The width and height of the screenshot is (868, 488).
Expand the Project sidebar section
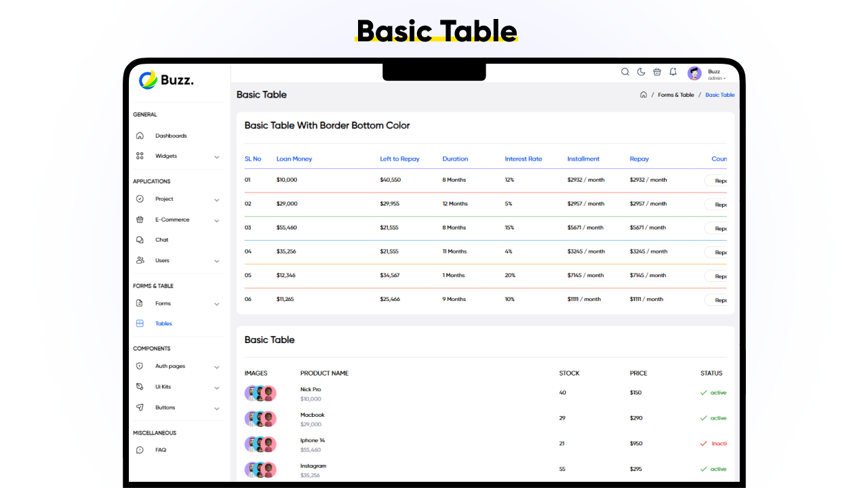tap(216, 199)
